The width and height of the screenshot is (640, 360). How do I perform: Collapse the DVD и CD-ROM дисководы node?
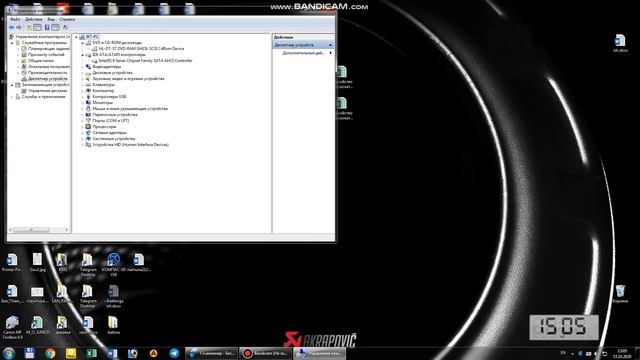(82, 43)
